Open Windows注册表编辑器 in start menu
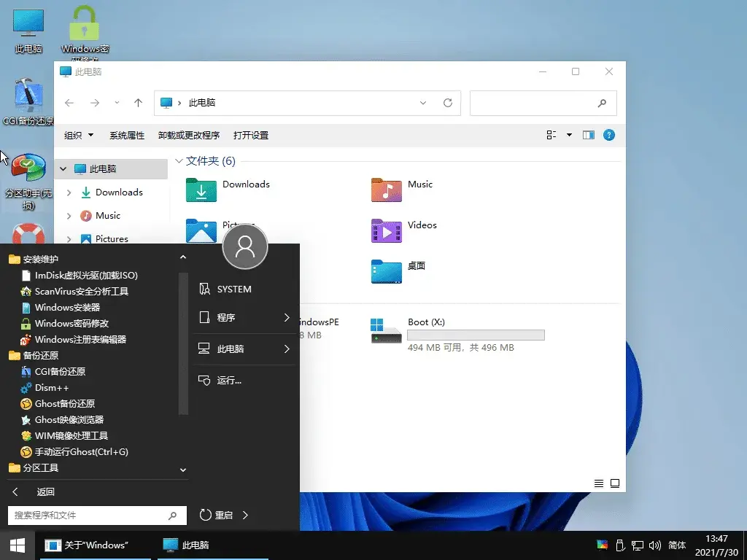The image size is (747, 560). pos(74,340)
